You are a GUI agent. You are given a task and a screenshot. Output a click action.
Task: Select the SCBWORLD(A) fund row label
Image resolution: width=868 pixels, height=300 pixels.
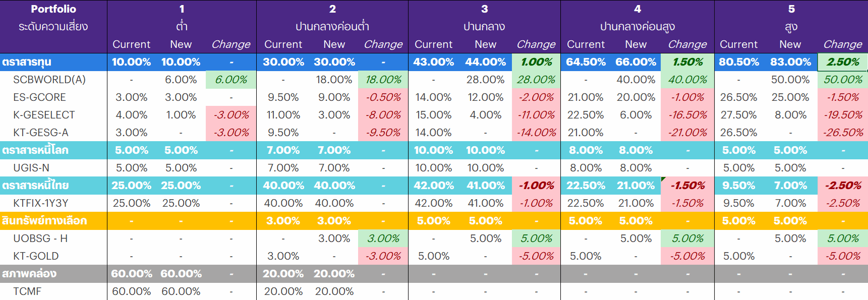(x=49, y=80)
